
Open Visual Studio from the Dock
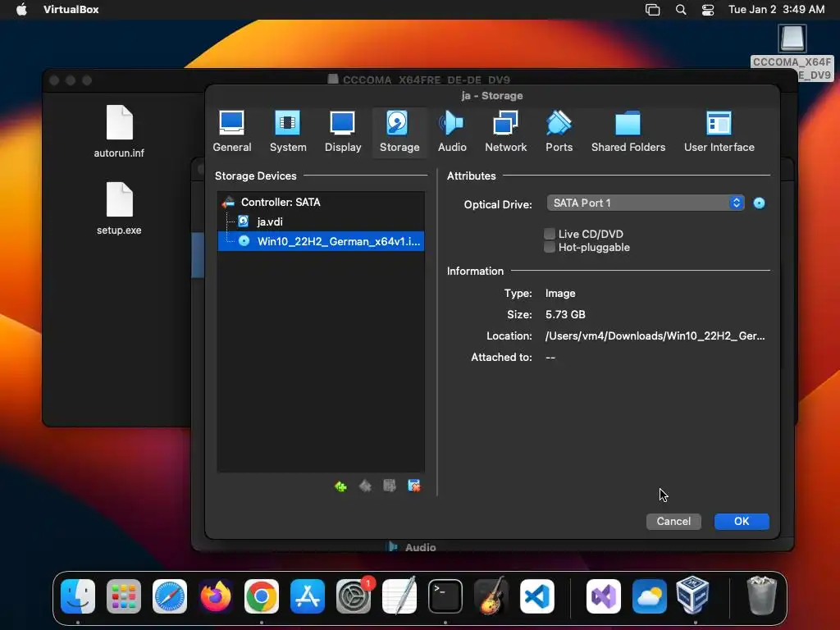click(604, 596)
